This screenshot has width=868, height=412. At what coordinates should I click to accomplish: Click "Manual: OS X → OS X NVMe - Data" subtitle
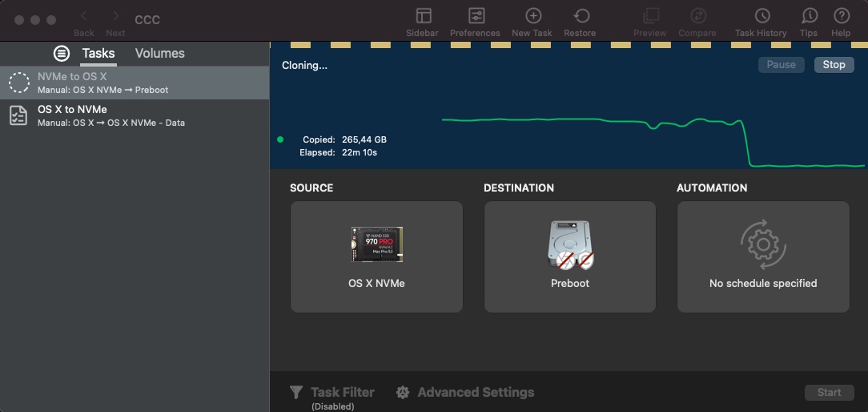[111, 123]
